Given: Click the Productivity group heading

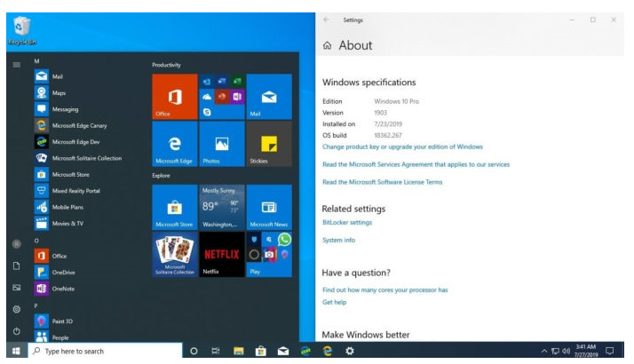Looking at the screenshot, I should click(166, 65).
